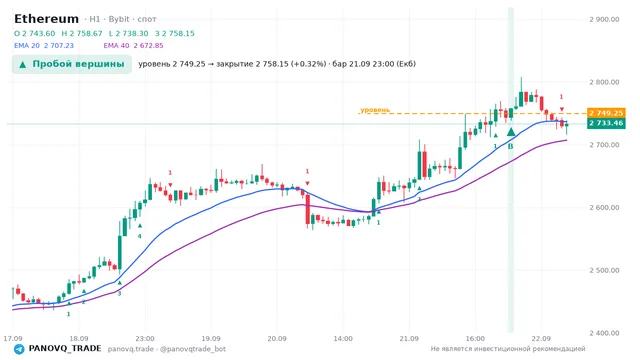This screenshot has width=640, height=360.
Task: Click the PANOVQ_TRADE channel name
Action: [x=65, y=349]
